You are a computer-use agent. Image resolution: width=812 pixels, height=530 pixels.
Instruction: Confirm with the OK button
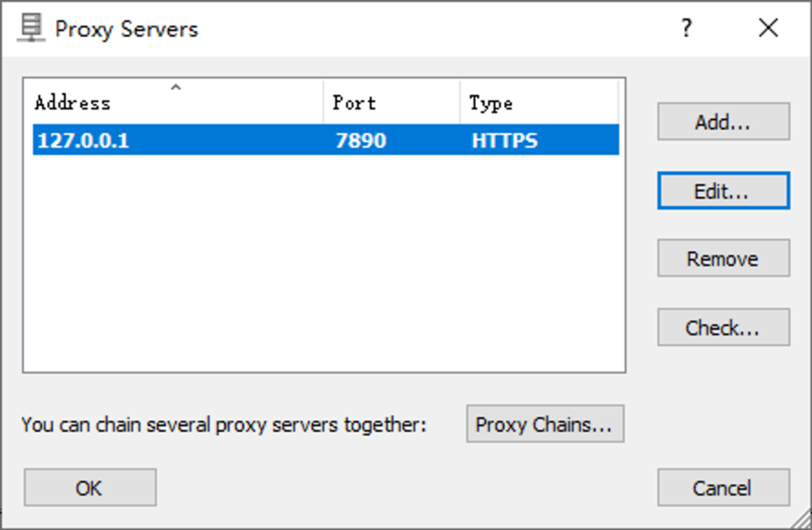coord(90,487)
